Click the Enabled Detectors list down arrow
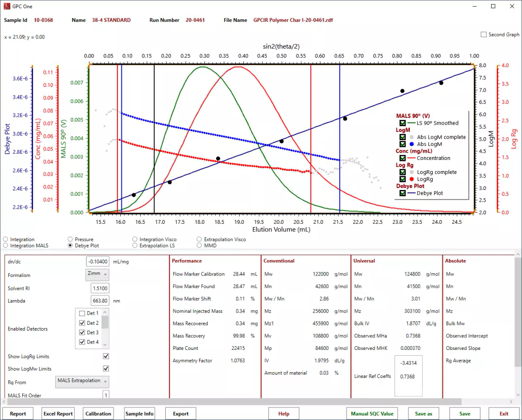522x420 pixels. point(105,345)
